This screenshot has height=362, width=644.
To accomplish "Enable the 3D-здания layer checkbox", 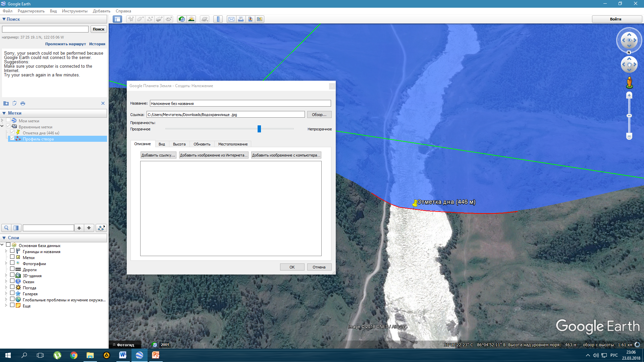I will point(12,275).
